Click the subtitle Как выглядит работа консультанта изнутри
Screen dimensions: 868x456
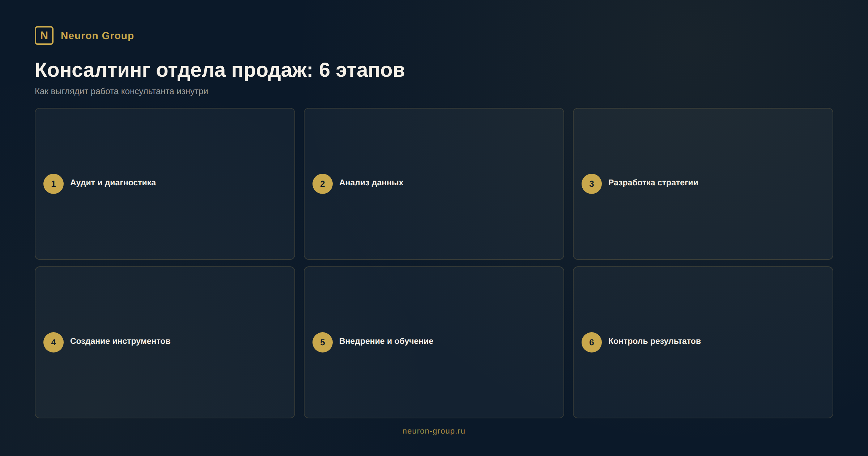click(x=121, y=91)
